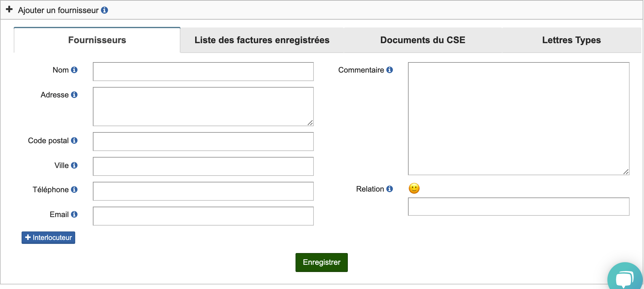Click into the Email input field
Image resolution: width=644 pixels, height=289 pixels.
[x=203, y=216]
